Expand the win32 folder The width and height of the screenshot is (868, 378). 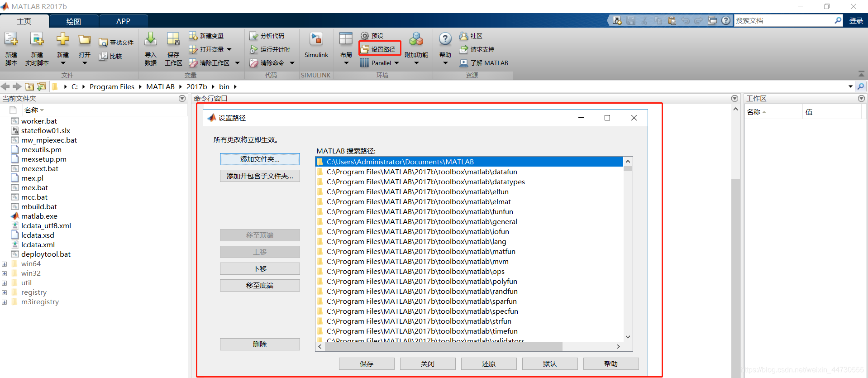(4, 273)
